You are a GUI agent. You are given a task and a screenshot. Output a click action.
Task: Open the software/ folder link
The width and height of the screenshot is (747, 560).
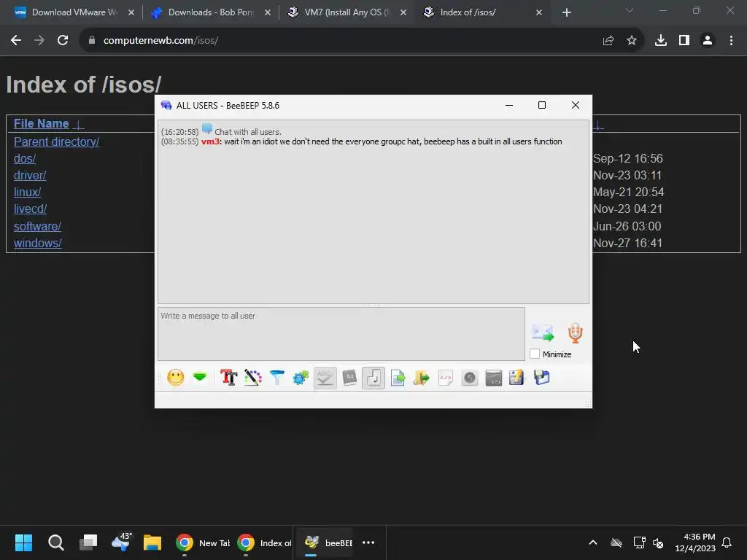[x=37, y=226]
